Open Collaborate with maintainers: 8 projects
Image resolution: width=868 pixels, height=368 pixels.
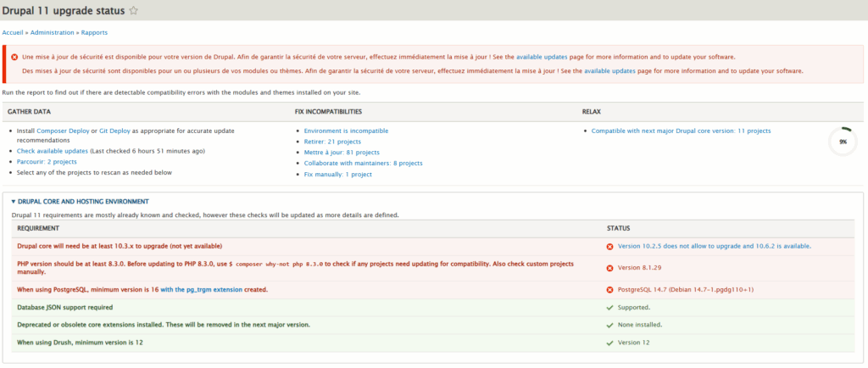click(x=363, y=163)
